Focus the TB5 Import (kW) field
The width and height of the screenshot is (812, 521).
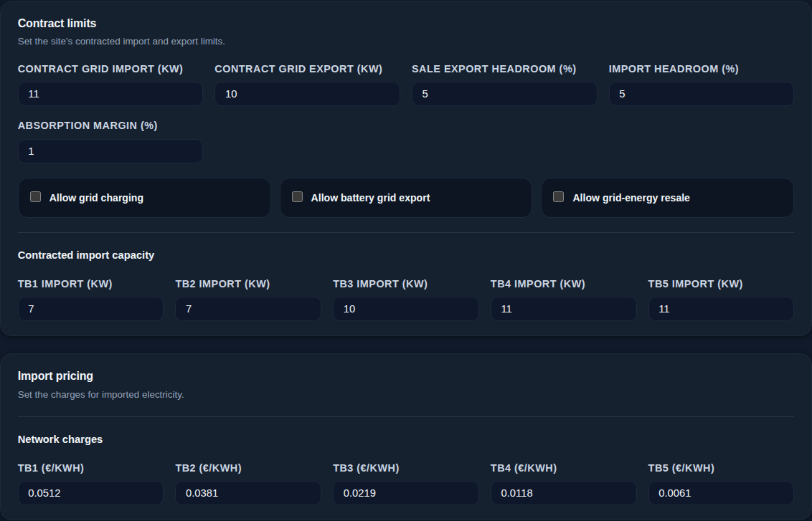[721, 309]
